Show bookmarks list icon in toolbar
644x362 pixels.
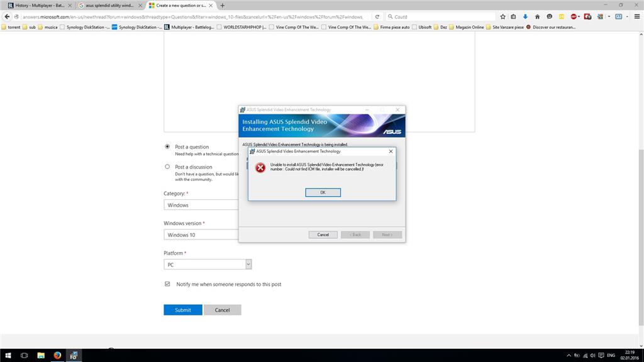pos(513,17)
